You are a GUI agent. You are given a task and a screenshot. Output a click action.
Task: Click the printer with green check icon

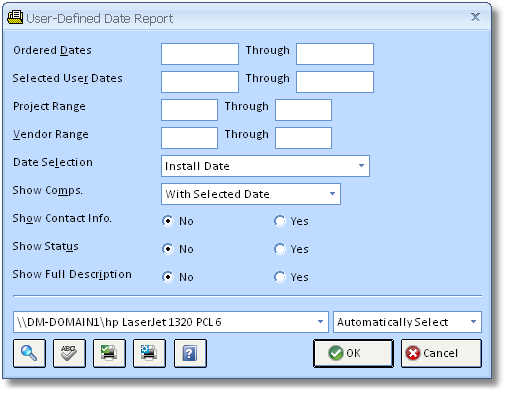109,353
